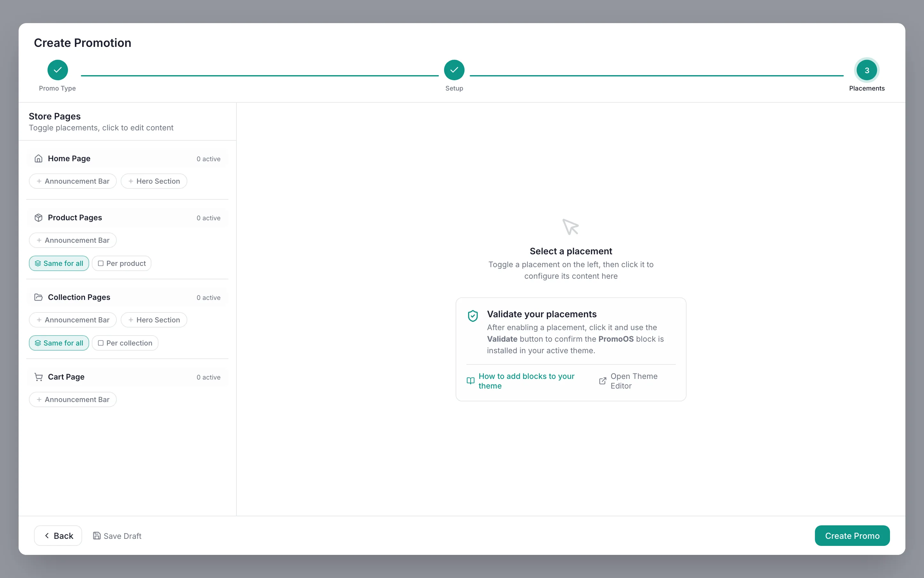
Task: Toggle Product Pages Announcement Bar placement
Action: tap(73, 240)
